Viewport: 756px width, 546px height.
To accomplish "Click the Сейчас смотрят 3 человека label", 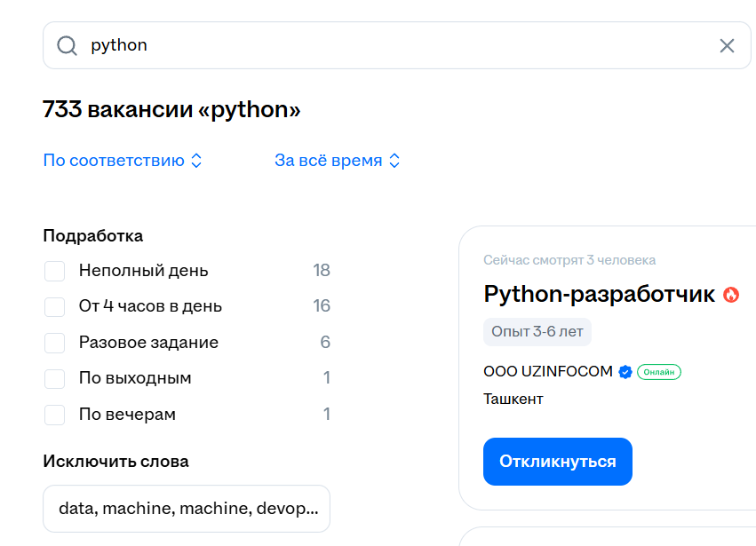I will tap(569, 260).
